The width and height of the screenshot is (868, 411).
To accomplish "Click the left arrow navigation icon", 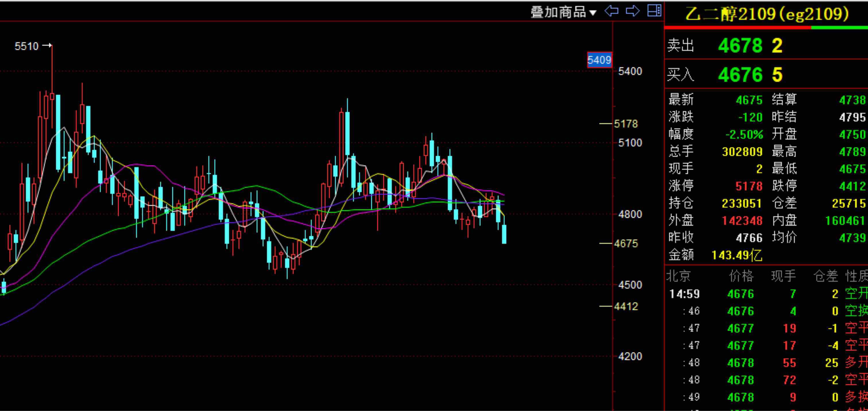I will coord(611,11).
